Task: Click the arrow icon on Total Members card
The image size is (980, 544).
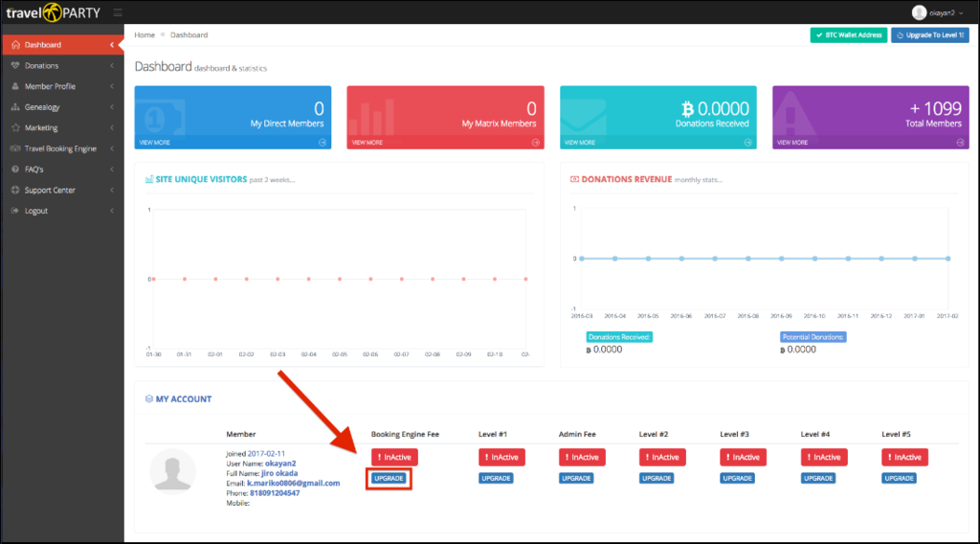Action: (x=961, y=143)
